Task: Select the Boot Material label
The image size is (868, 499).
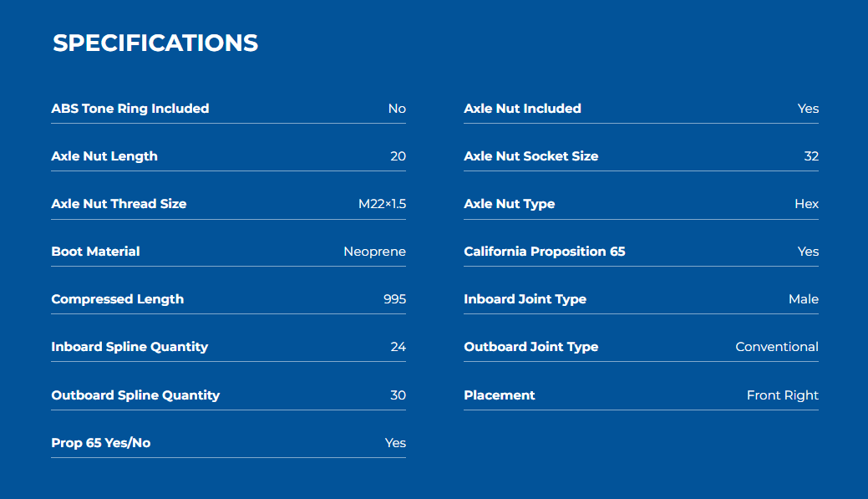Action: pyautogui.click(x=95, y=252)
